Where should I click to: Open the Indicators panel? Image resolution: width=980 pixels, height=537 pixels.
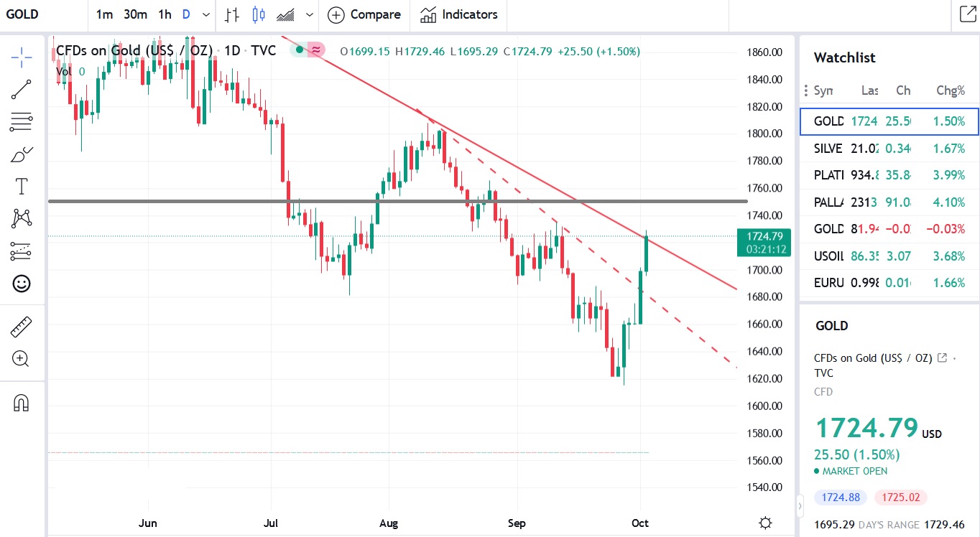(459, 14)
